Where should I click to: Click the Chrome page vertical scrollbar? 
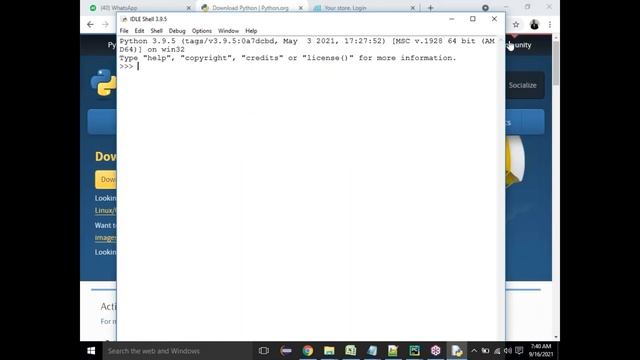tap(556, 63)
